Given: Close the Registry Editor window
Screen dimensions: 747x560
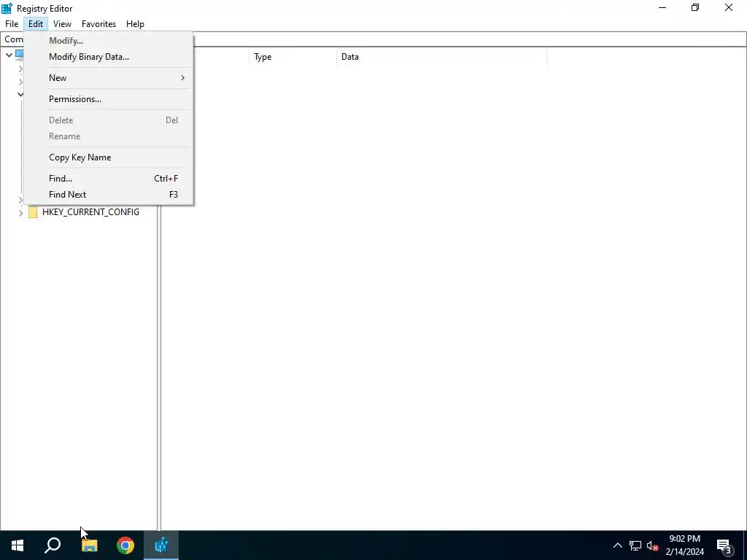Looking at the screenshot, I should coord(729,7).
